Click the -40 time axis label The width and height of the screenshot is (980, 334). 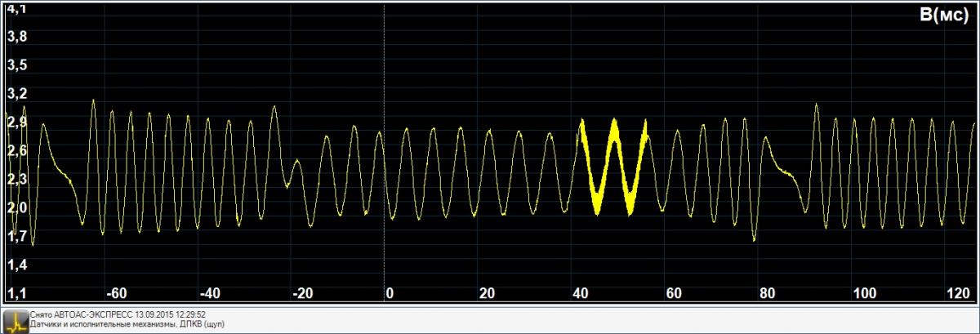[210, 293]
